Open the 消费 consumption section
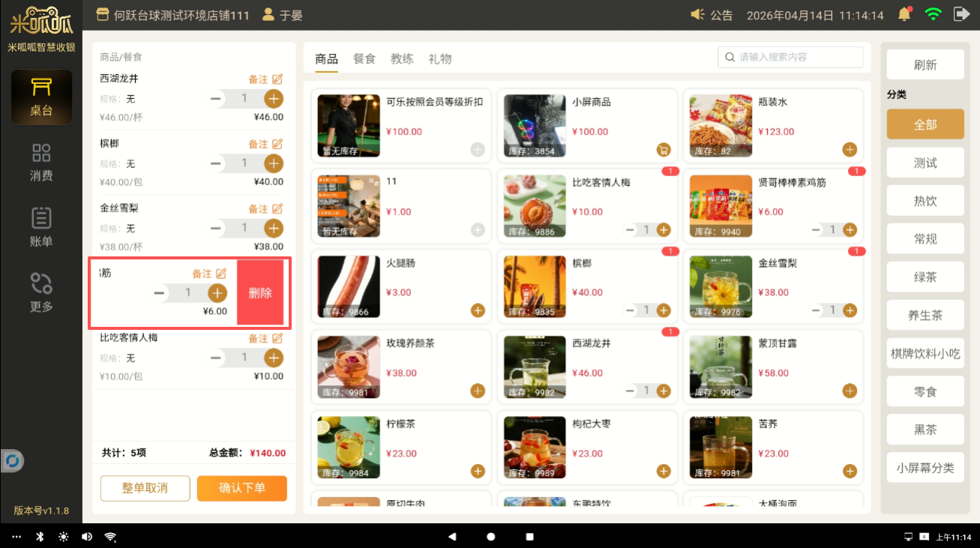This screenshot has width=980, height=548. click(41, 163)
